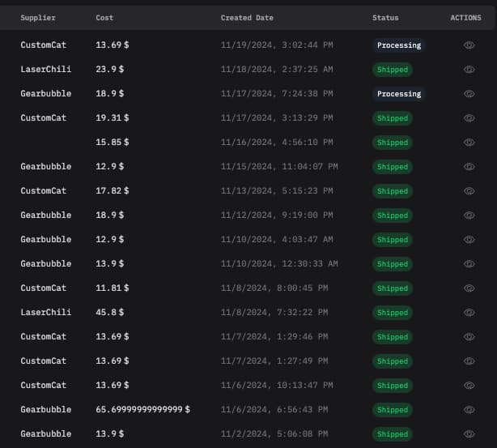View the Gearbubble order costing 65.69999999999999 $
Screen dimensions: 497x448
click(469, 410)
